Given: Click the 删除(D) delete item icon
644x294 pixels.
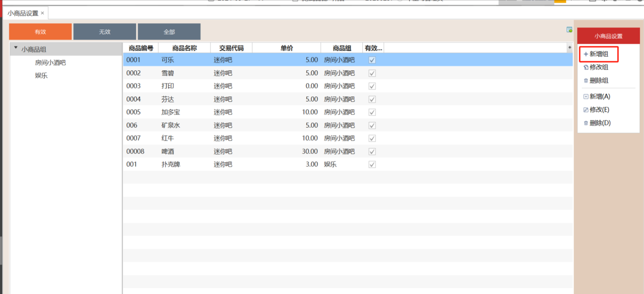Looking at the screenshot, I should [586, 123].
